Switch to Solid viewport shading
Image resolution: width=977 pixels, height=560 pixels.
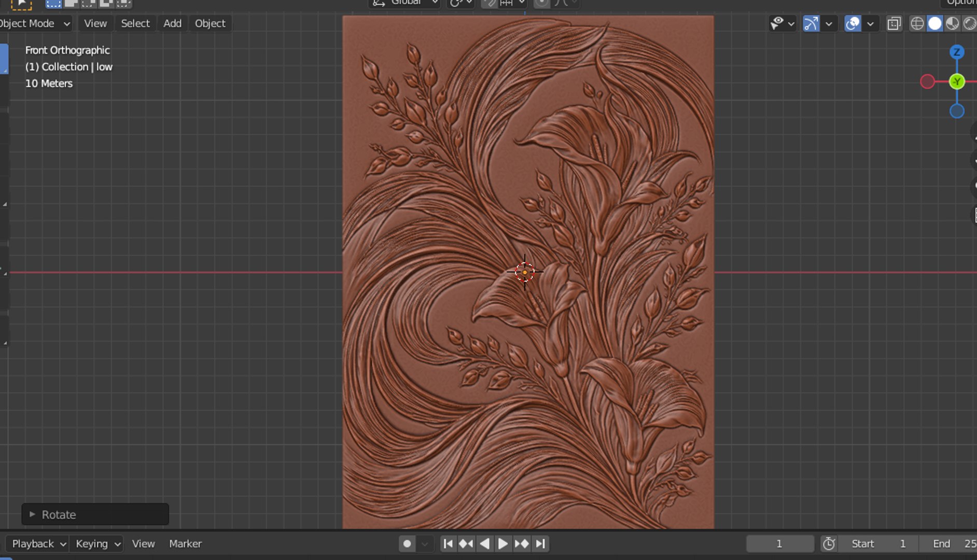coord(934,23)
